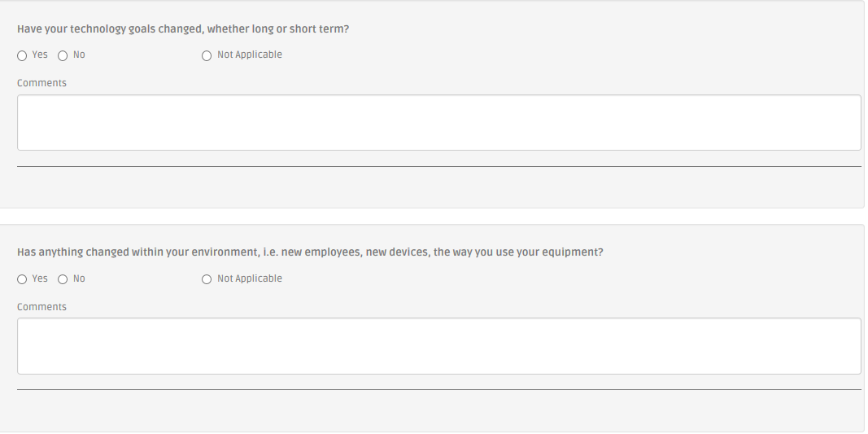868x434 pixels.
Task: Click the 'No' label text for environment changes
Action: [x=79, y=278]
